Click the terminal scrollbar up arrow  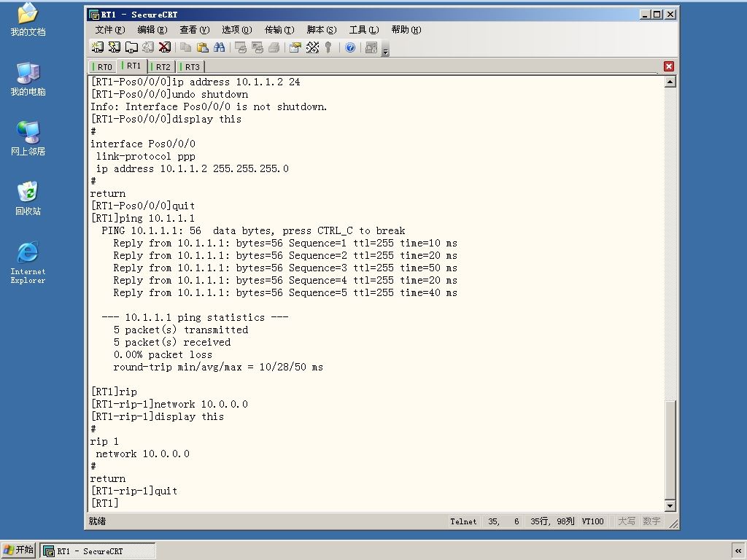tap(670, 82)
